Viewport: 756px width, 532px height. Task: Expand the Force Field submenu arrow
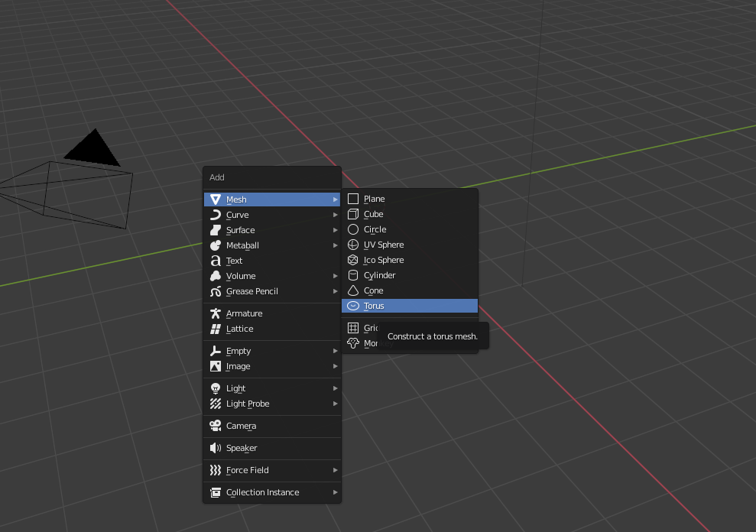(335, 470)
